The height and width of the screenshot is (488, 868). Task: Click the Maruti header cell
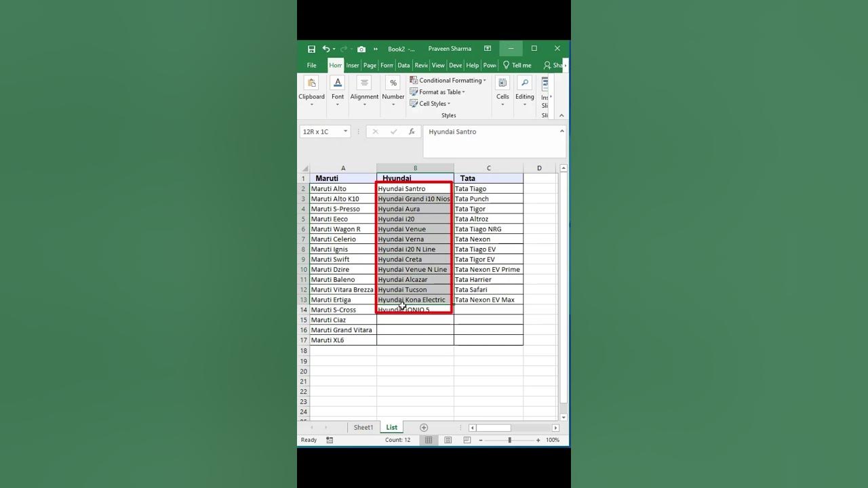[343, 178]
